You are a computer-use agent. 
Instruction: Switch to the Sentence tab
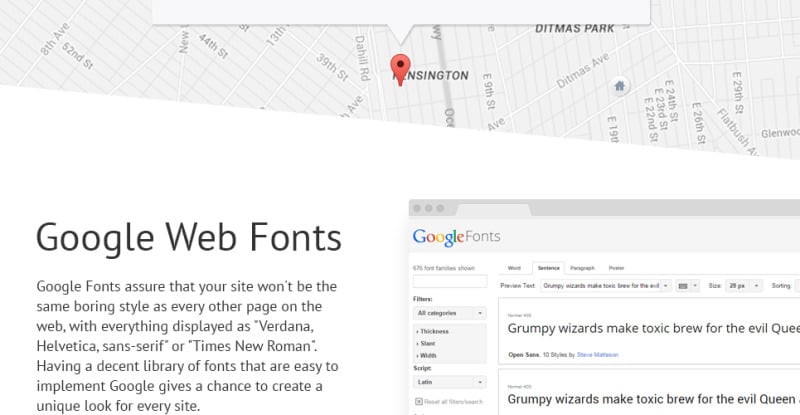(548, 268)
